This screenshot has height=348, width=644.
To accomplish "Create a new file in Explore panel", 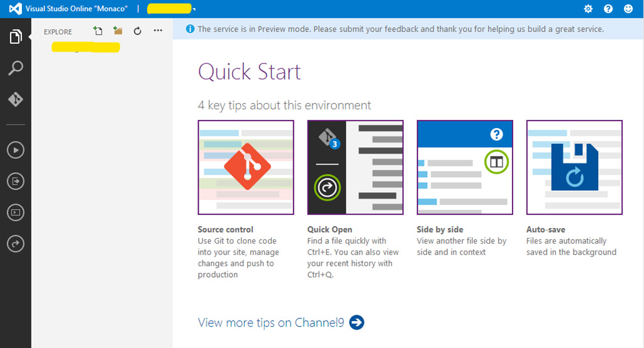I will [x=97, y=31].
